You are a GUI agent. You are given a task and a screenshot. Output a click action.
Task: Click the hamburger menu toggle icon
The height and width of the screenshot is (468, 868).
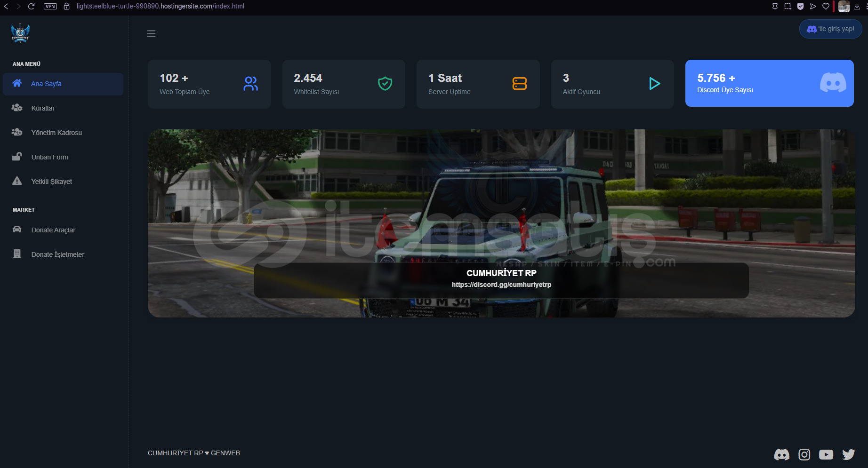151,33
